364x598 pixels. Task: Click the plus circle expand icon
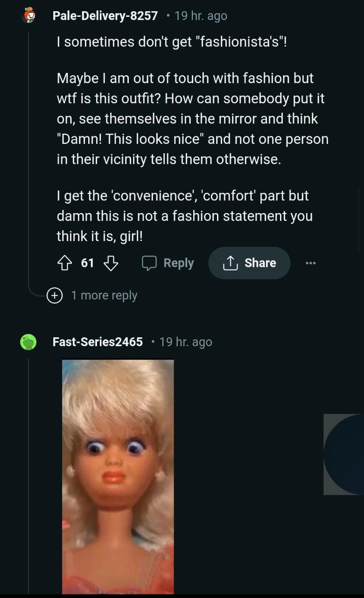[x=55, y=296]
